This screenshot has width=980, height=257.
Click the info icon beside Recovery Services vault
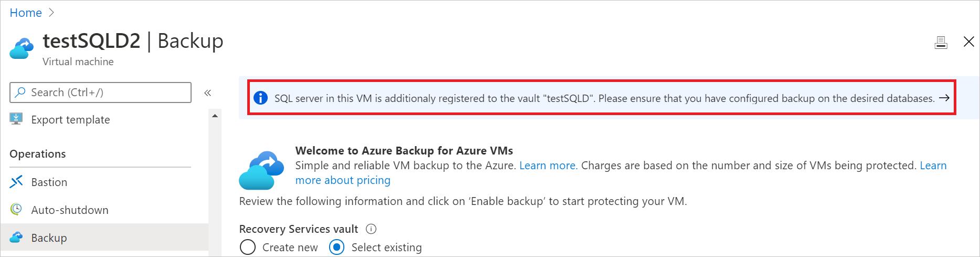point(371,229)
